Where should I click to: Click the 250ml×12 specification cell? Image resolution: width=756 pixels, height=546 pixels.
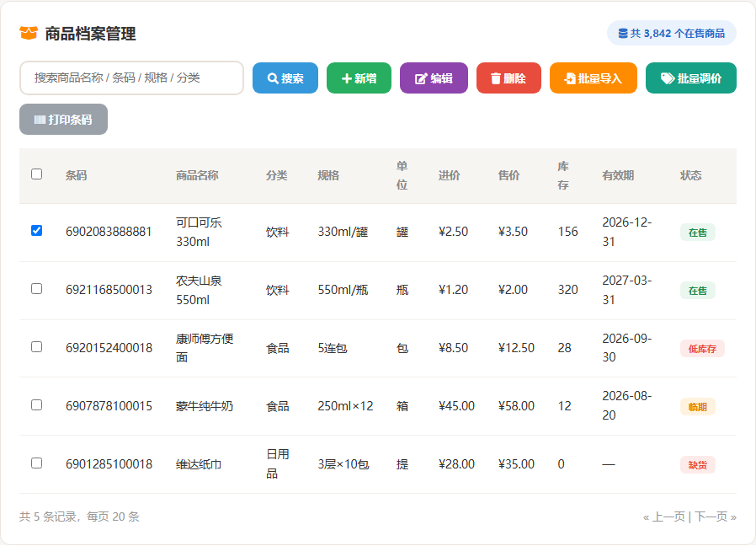tap(346, 406)
